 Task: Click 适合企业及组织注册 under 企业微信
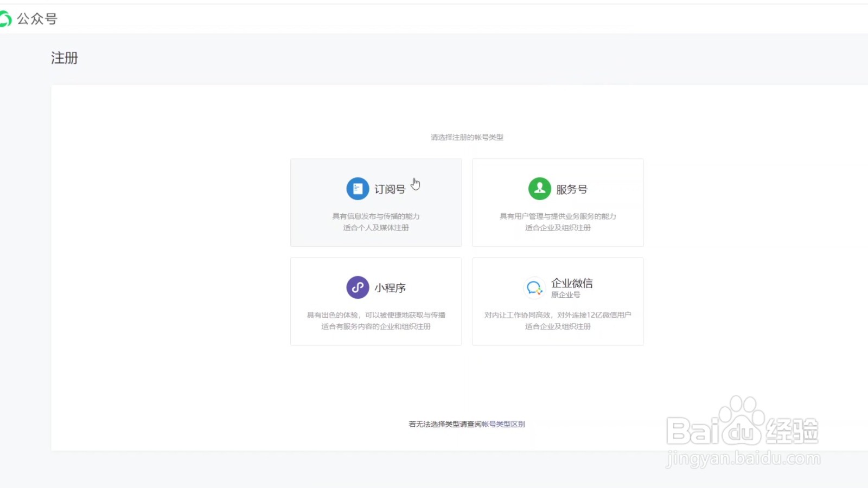click(558, 326)
